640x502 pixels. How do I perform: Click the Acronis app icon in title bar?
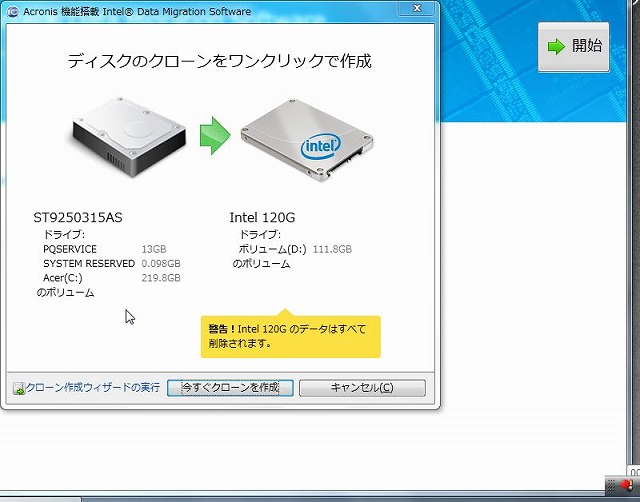[x=13, y=12]
